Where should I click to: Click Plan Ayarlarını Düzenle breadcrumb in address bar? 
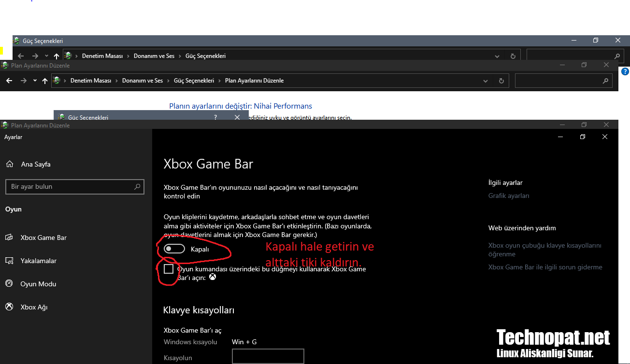255,81
